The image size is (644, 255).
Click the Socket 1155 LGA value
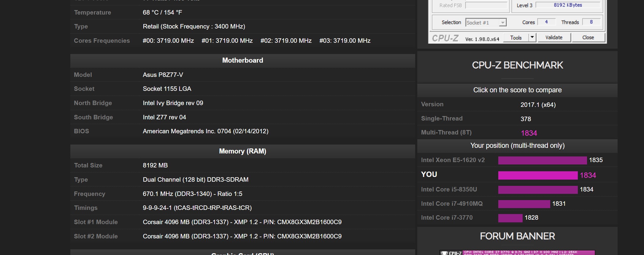point(167,89)
